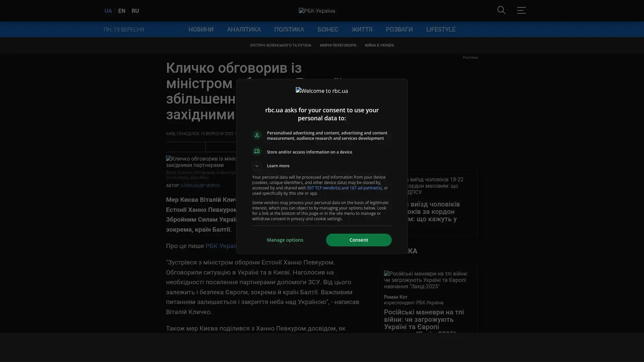Open author Олександр Мороз link
This screenshot has width=644, height=362.
click(200, 186)
